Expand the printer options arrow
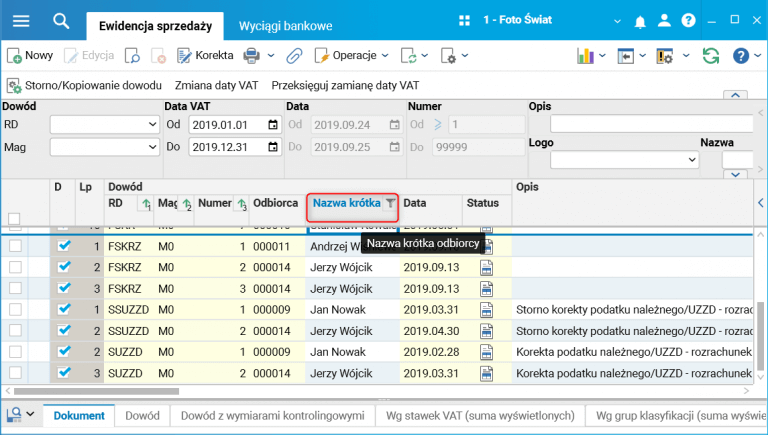 [x=271, y=56]
